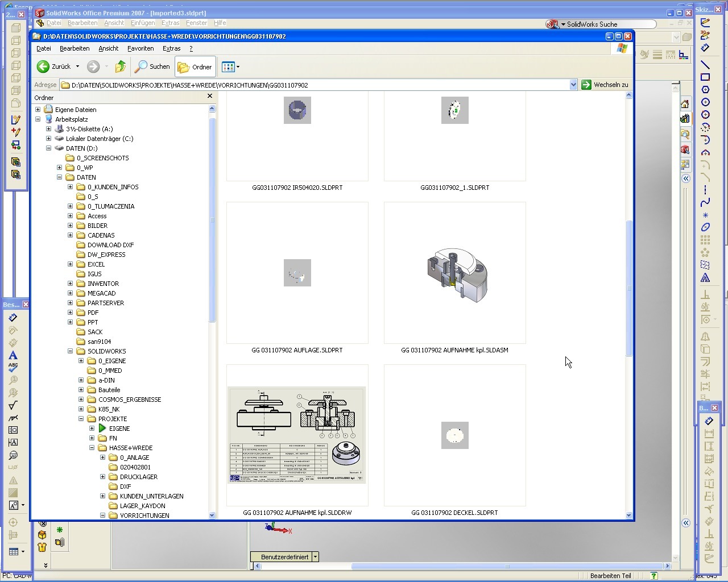Screen dimensions: 728x582
Task: Click the red plus pencil icon
Action: 16,132
